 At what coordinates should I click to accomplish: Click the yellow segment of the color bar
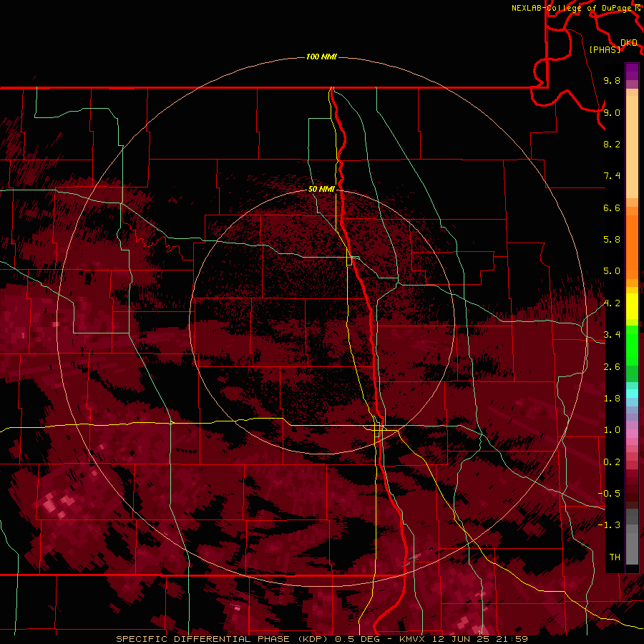pyautogui.click(x=632, y=306)
